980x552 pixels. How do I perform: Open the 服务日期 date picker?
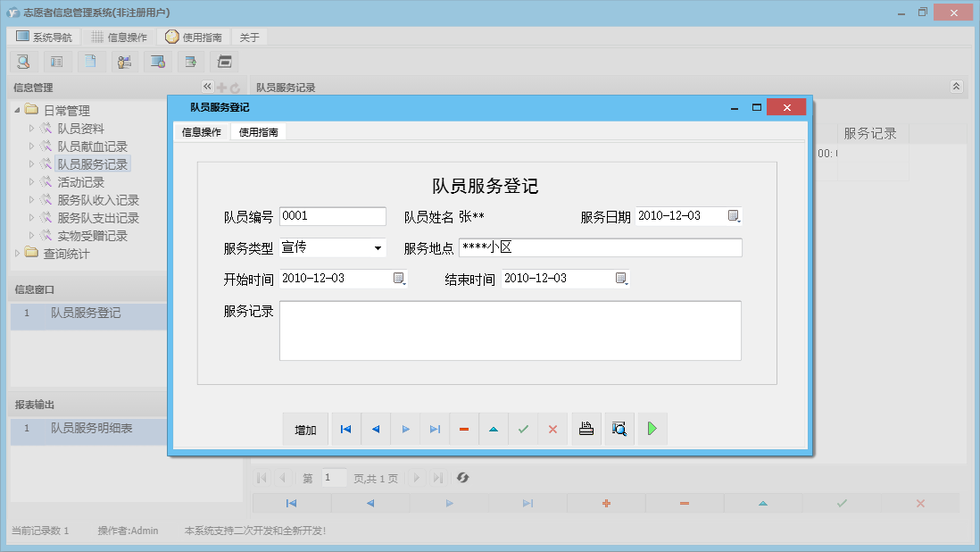(x=732, y=215)
